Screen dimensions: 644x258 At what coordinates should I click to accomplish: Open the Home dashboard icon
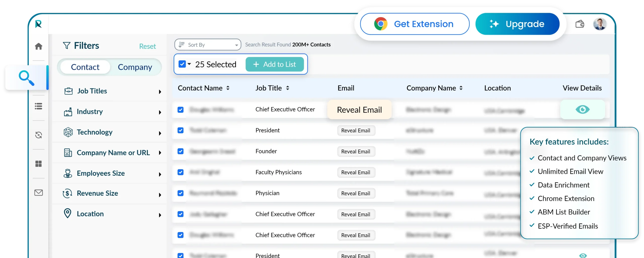click(38, 46)
